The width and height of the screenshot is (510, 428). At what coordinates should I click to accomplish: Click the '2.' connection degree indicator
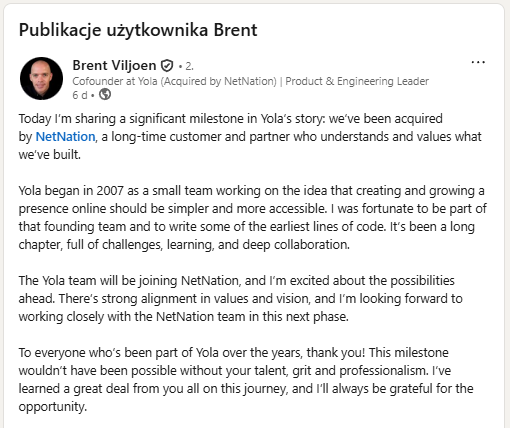189,66
